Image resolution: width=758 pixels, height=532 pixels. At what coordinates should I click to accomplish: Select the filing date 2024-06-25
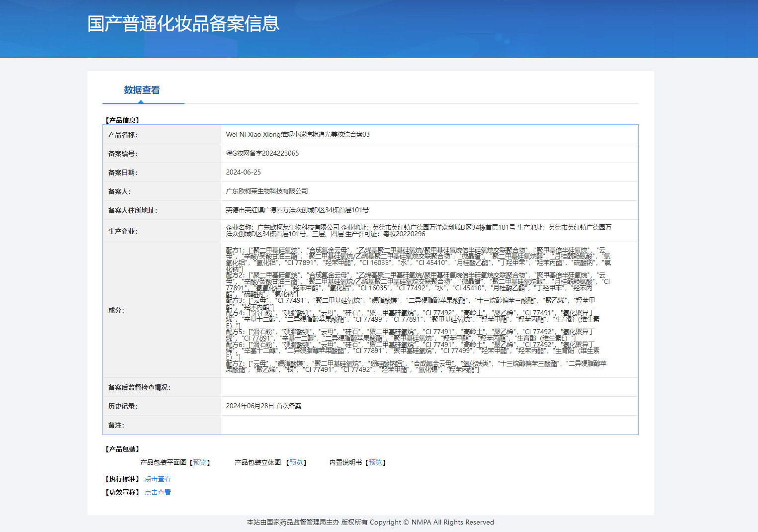[x=244, y=172]
